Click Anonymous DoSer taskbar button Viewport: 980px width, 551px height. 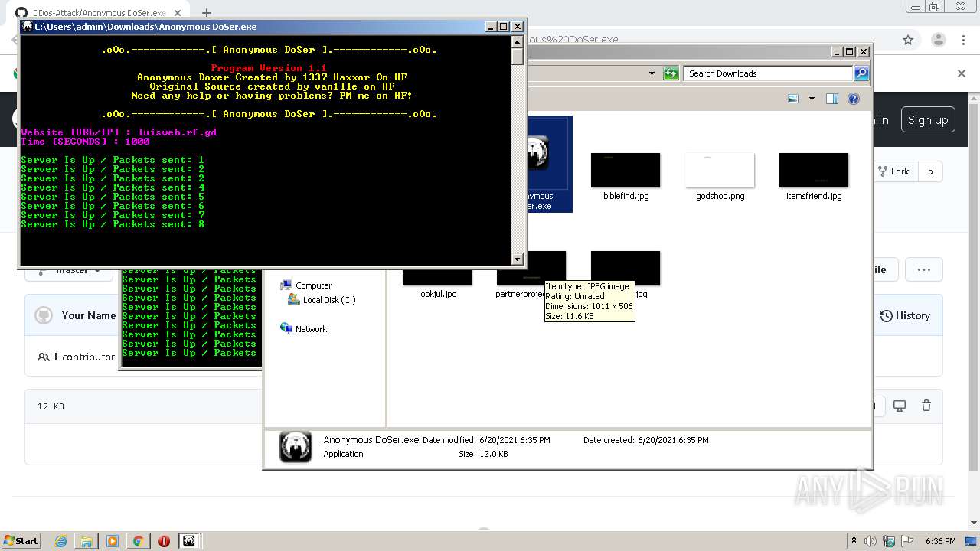[x=188, y=541]
